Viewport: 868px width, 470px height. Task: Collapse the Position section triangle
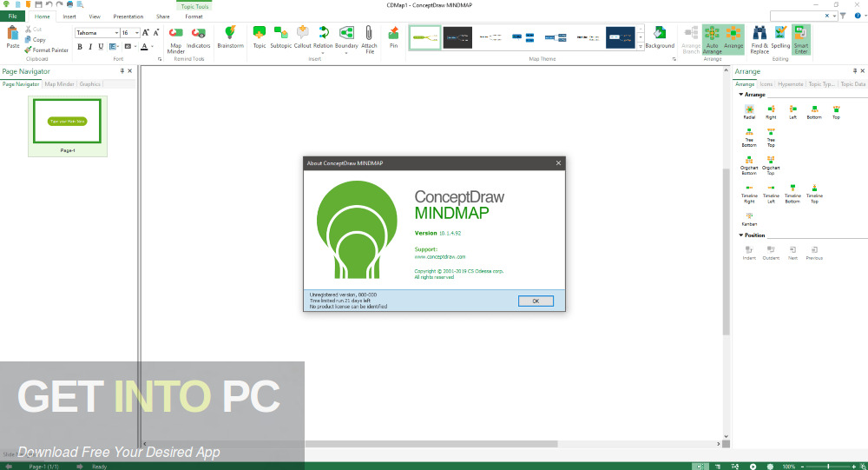coord(740,235)
